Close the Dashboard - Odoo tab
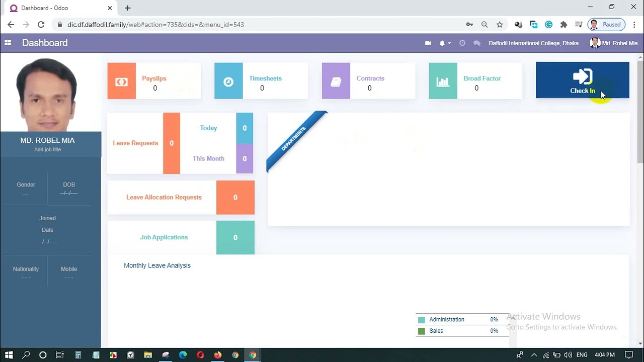The height and width of the screenshot is (362, 644). pyautogui.click(x=110, y=8)
